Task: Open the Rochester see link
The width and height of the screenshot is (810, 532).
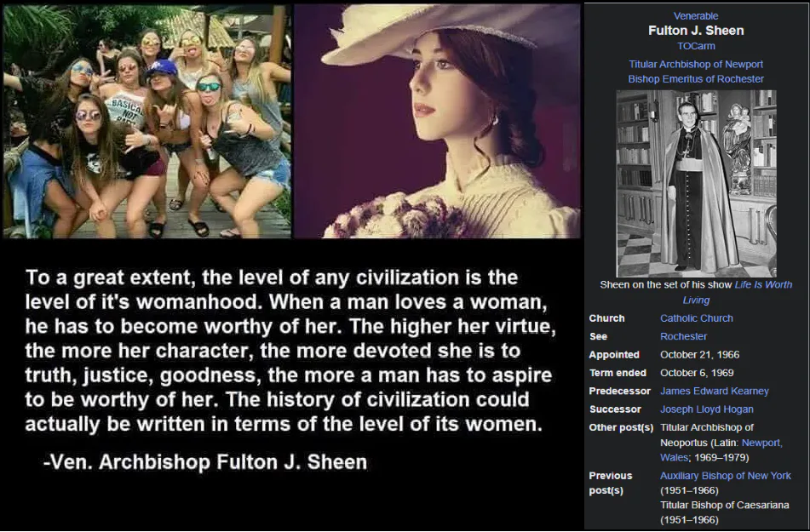Action: 683,336
